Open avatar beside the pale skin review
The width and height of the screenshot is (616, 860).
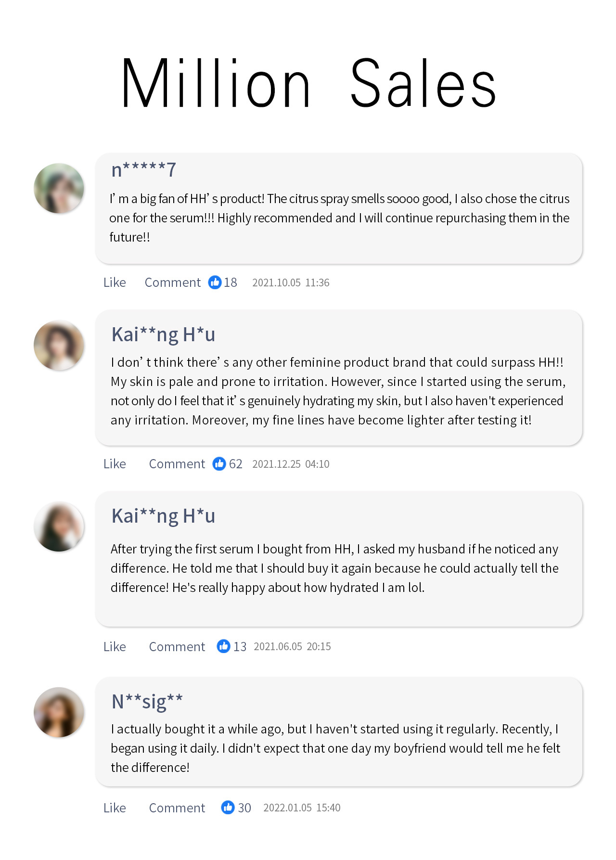59,346
